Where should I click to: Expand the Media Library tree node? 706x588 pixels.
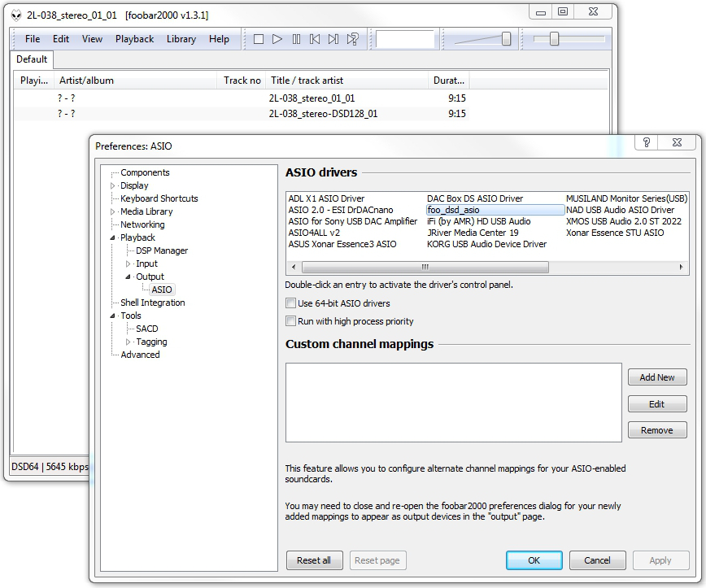(x=112, y=211)
